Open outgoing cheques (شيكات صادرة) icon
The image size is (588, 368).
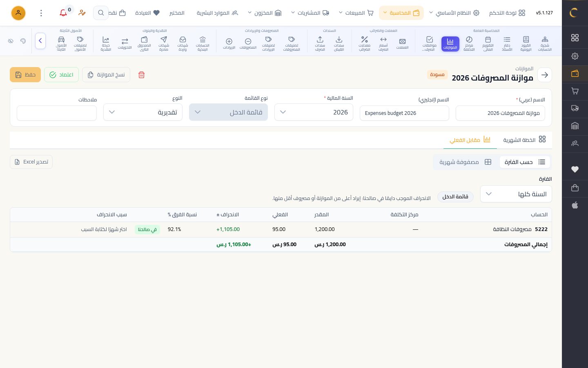pos(164,44)
